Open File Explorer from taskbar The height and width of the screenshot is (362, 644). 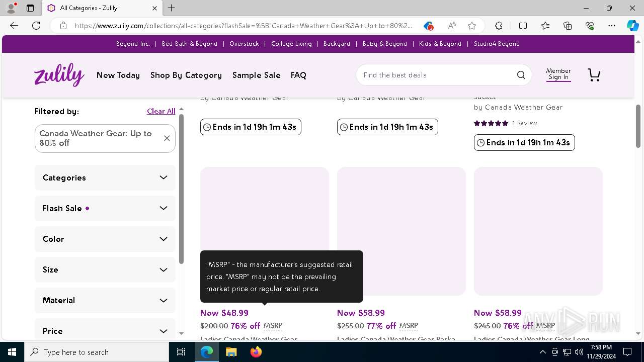point(231,352)
